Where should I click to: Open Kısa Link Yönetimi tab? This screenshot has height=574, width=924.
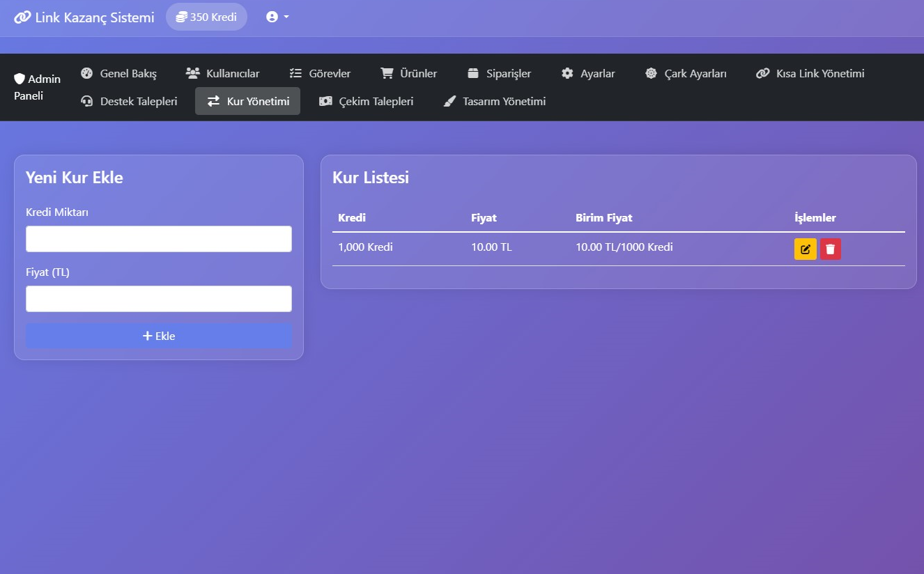810,73
